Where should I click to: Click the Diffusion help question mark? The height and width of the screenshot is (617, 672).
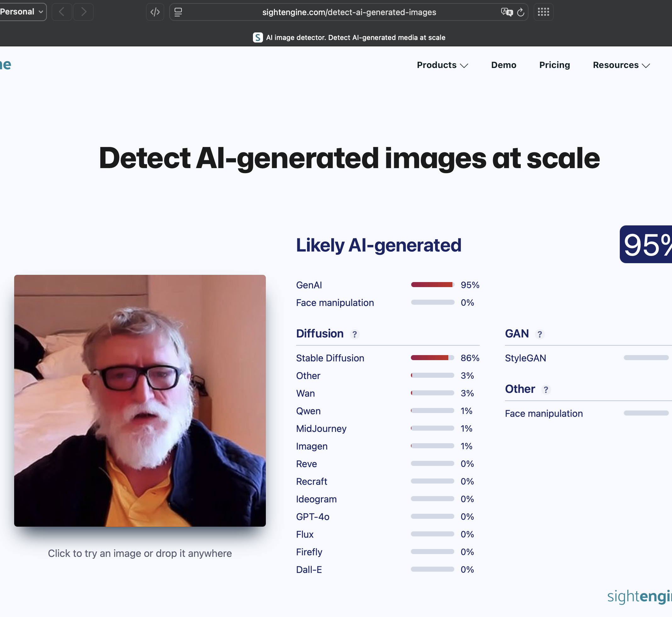point(355,334)
